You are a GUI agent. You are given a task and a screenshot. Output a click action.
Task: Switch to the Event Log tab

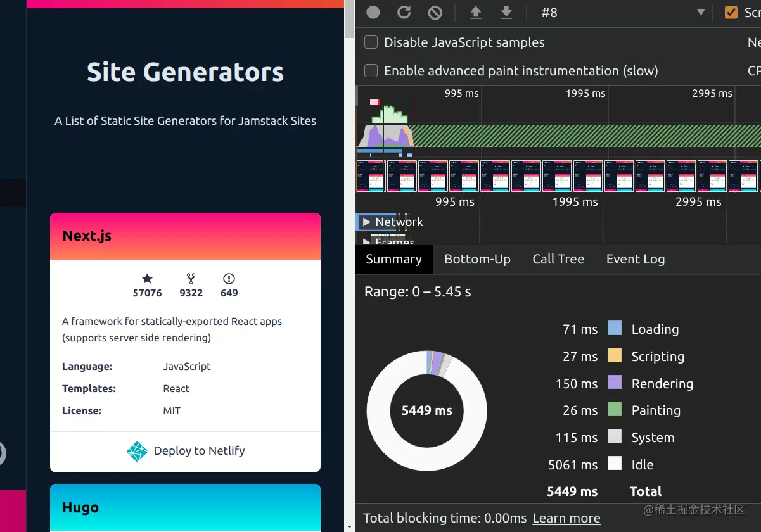[636, 259]
